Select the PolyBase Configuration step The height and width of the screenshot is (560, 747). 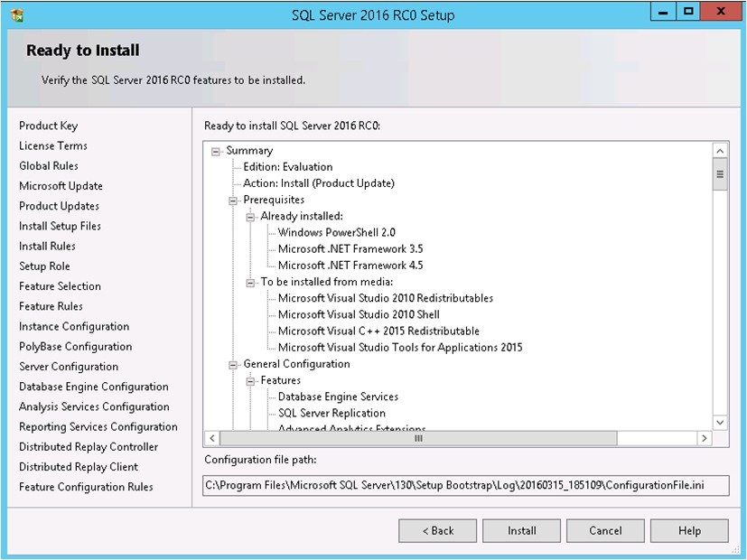pos(76,347)
